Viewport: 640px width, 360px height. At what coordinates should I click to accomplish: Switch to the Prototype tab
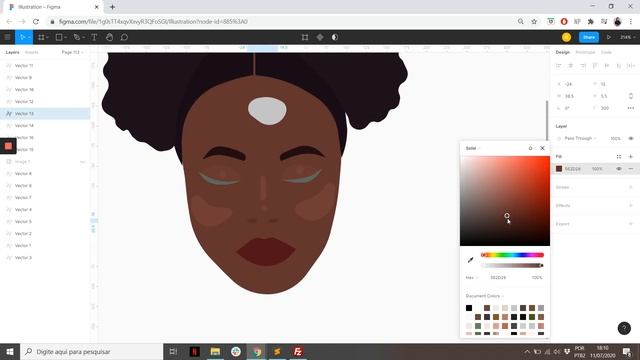click(585, 52)
